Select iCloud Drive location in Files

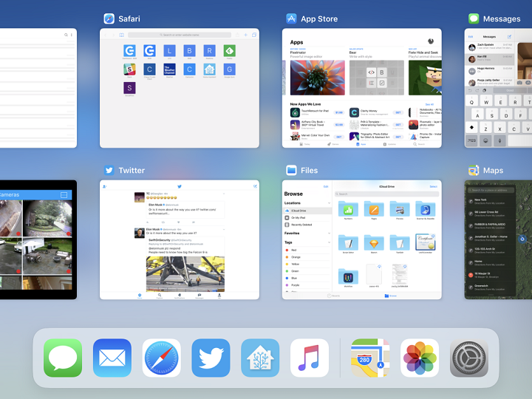point(307,211)
